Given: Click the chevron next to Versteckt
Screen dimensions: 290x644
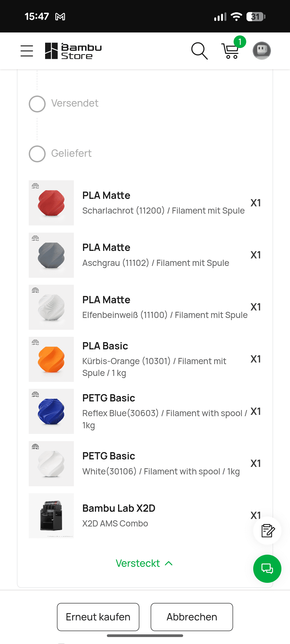Looking at the screenshot, I should point(169,563).
